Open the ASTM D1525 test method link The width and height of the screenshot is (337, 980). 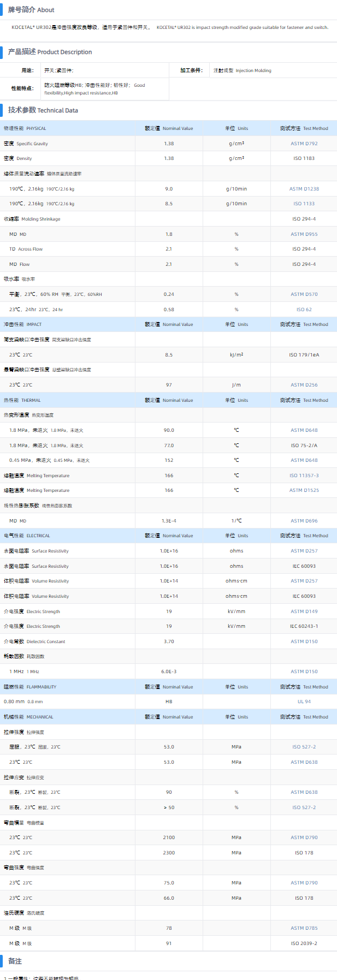tap(304, 490)
